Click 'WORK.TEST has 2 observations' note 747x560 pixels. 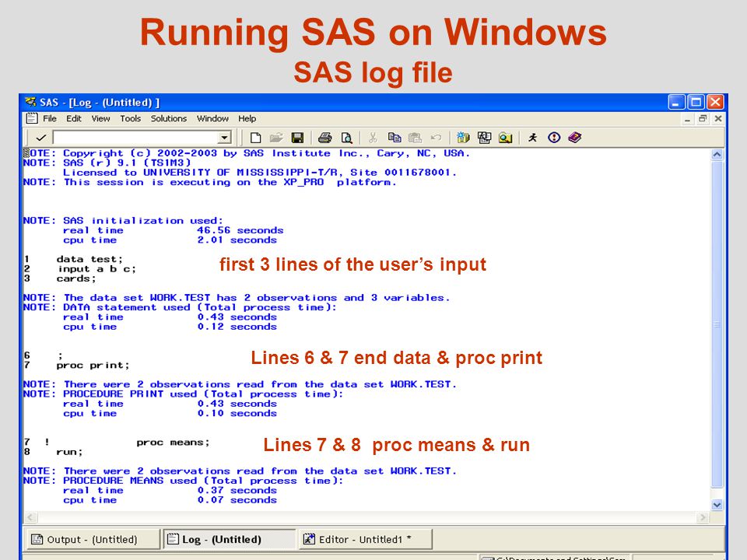coord(237,298)
